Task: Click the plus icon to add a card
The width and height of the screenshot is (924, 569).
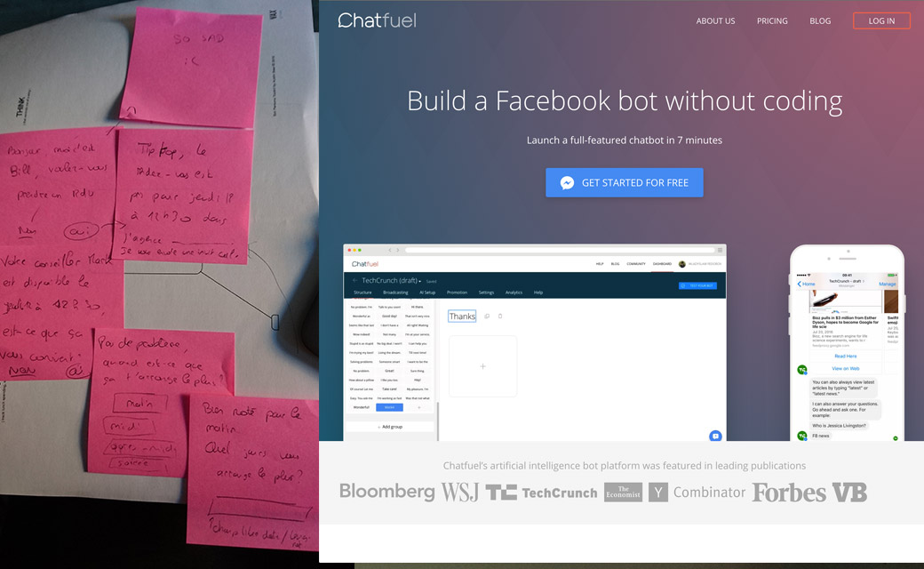Action: pos(482,365)
